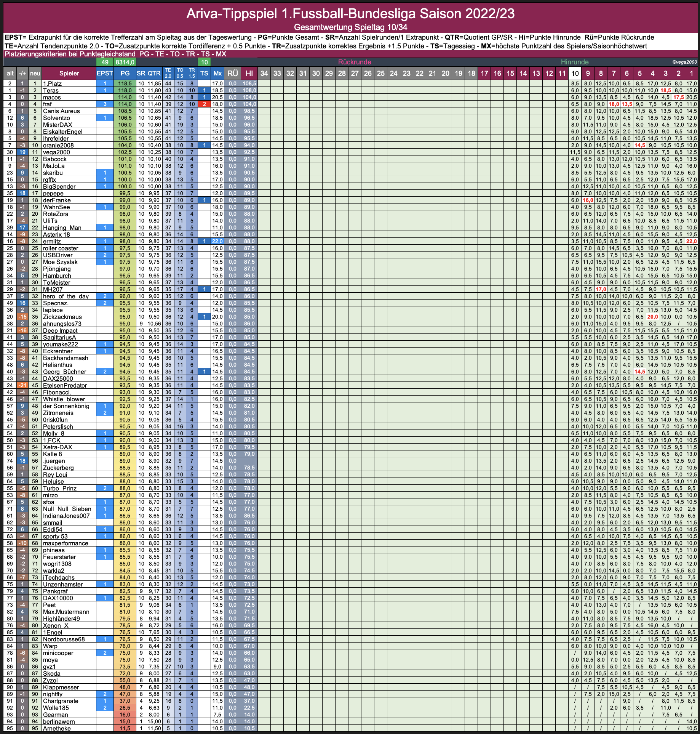Click player name 'Backhandsmash'
Viewport: 700px width, 734px height.
pyautogui.click(x=66, y=358)
